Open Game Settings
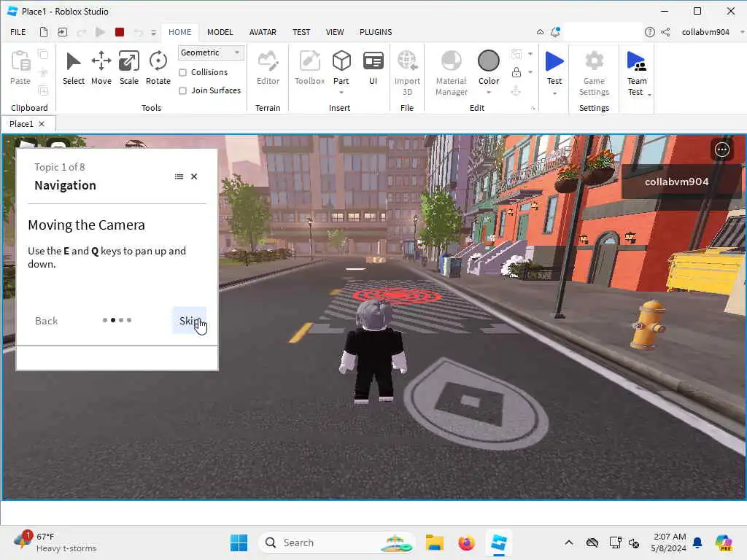Image resolution: width=747 pixels, height=560 pixels. click(x=594, y=73)
